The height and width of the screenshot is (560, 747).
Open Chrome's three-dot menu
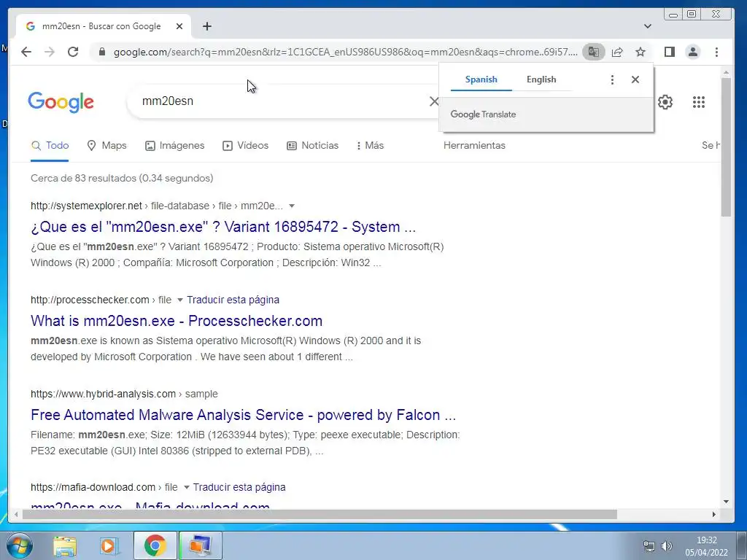(716, 52)
